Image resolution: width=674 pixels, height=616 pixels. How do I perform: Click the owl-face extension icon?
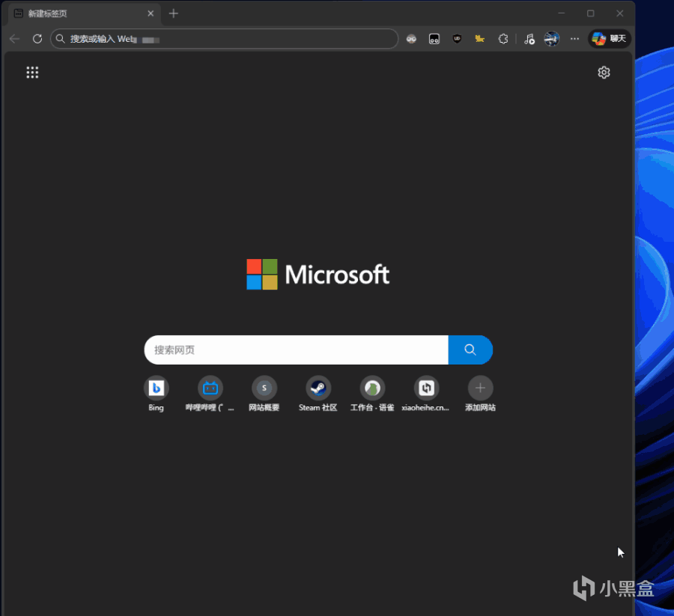click(x=411, y=39)
